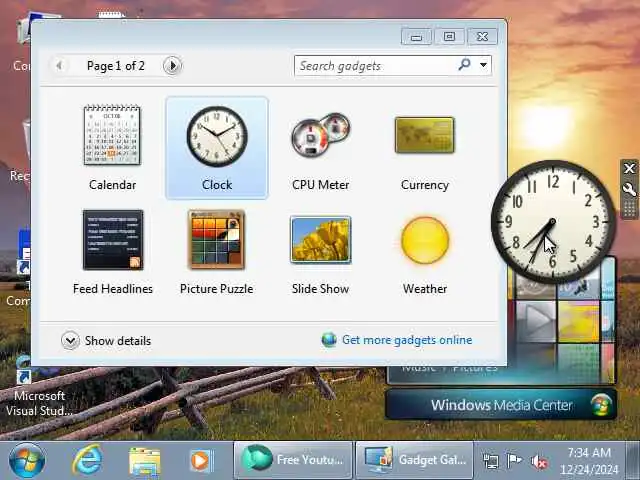Maximize the Gadget Gallery window
Screen dimensions: 640x480
449,37
